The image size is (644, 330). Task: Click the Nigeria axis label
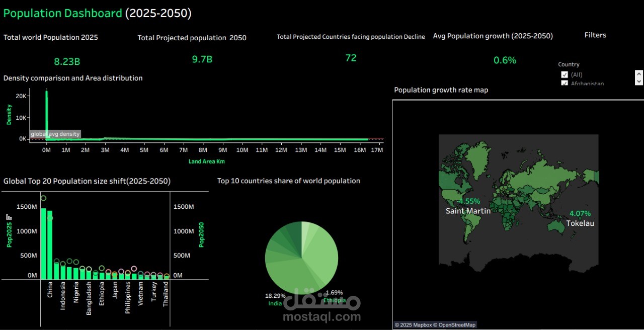[76, 292]
